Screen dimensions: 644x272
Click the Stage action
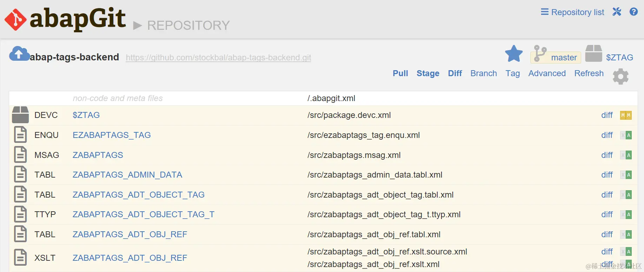point(428,73)
